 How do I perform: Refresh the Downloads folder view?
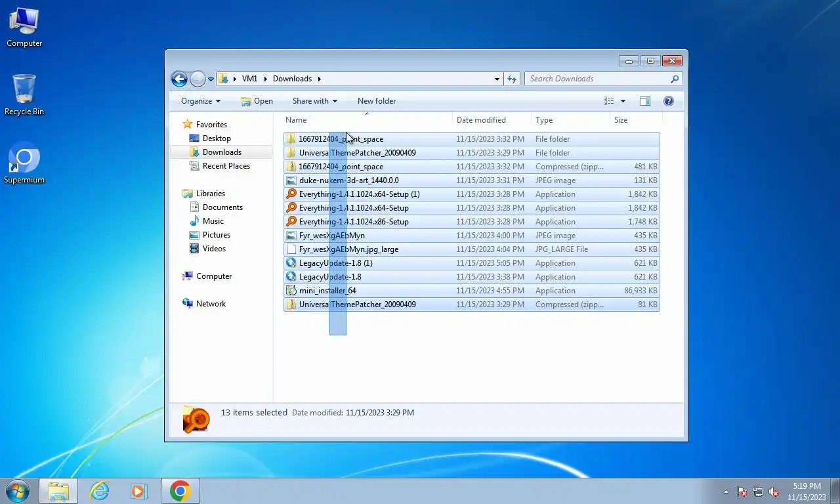513,79
